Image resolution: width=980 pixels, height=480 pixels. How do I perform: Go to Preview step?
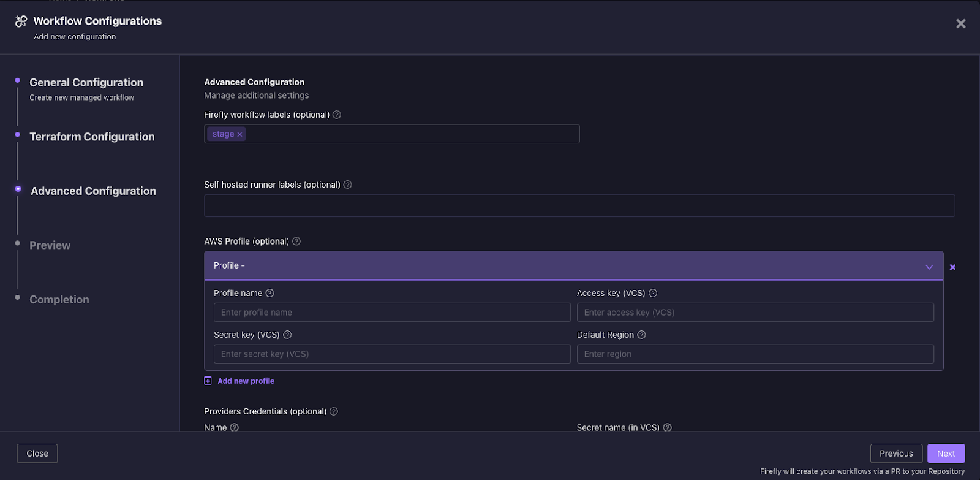50,245
